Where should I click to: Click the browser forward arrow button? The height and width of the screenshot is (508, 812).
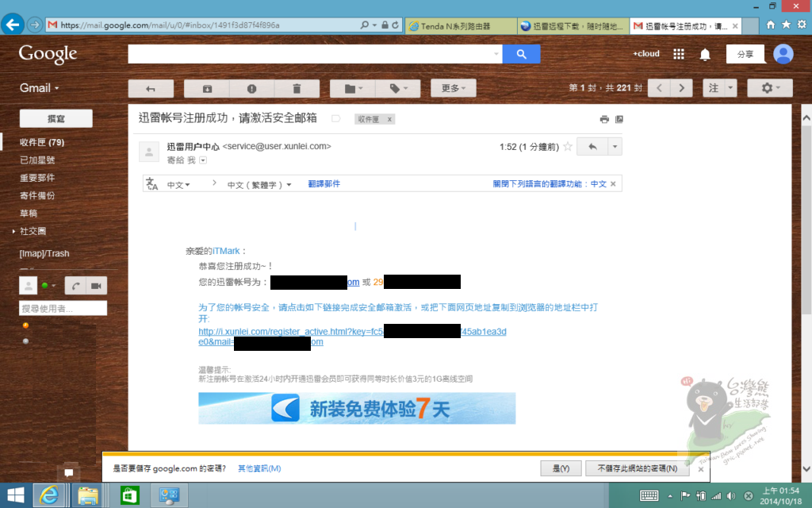35,25
